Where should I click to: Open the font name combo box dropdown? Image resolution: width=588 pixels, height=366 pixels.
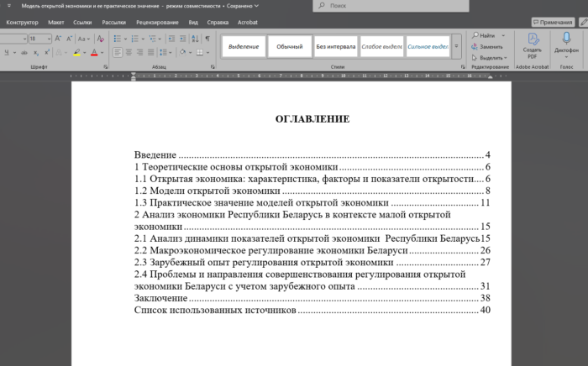(x=24, y=39)
